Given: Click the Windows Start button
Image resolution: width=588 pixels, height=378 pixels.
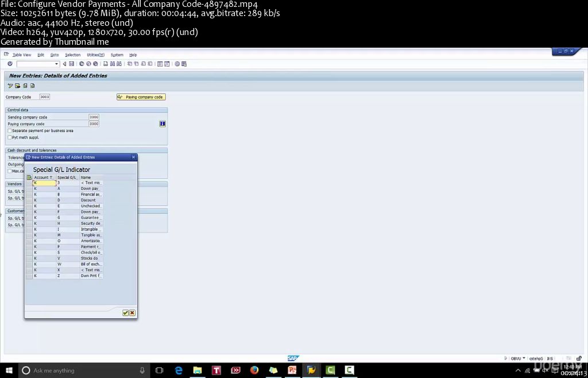Looking at the screenshot, I should coord(9,371).
